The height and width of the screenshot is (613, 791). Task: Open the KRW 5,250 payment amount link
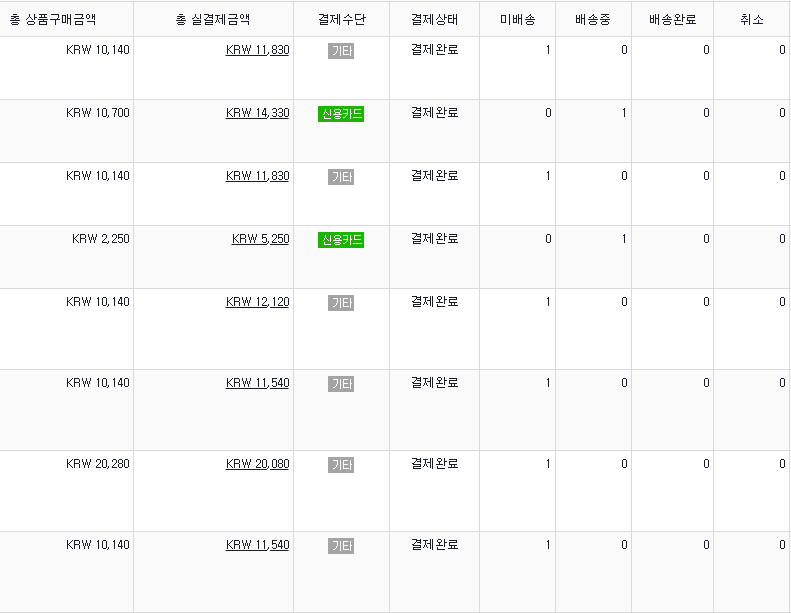click(x=260, y=239)
